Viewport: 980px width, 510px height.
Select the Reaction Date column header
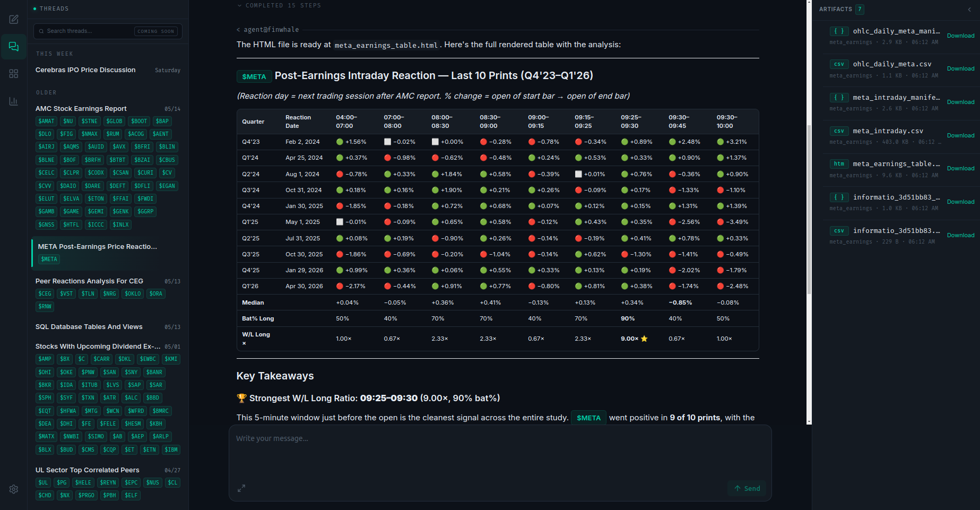[298, 122]
